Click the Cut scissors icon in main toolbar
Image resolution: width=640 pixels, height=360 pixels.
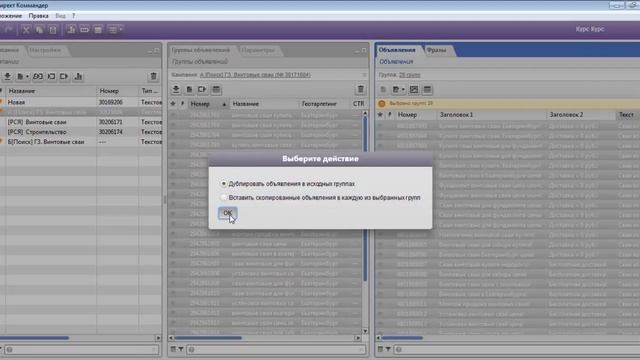pyautogui.click(x=26, y=29)
